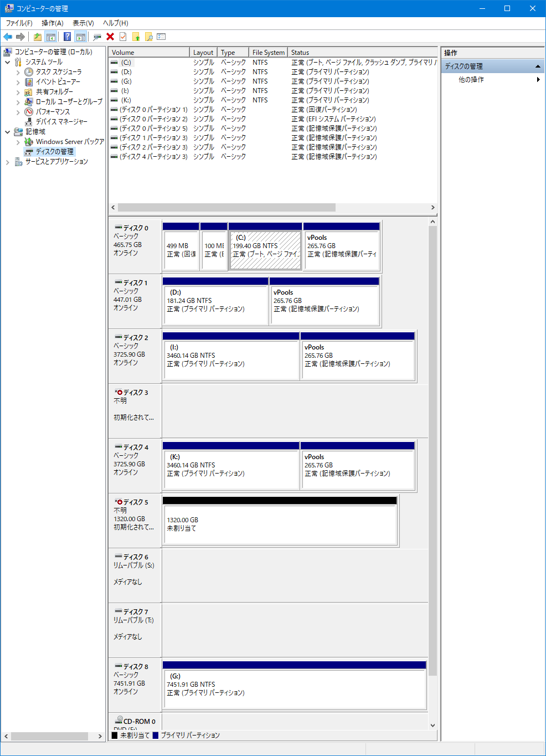The image size is (546, 756).
Task: Sort by the Volume column header
Action: point(148,52)
